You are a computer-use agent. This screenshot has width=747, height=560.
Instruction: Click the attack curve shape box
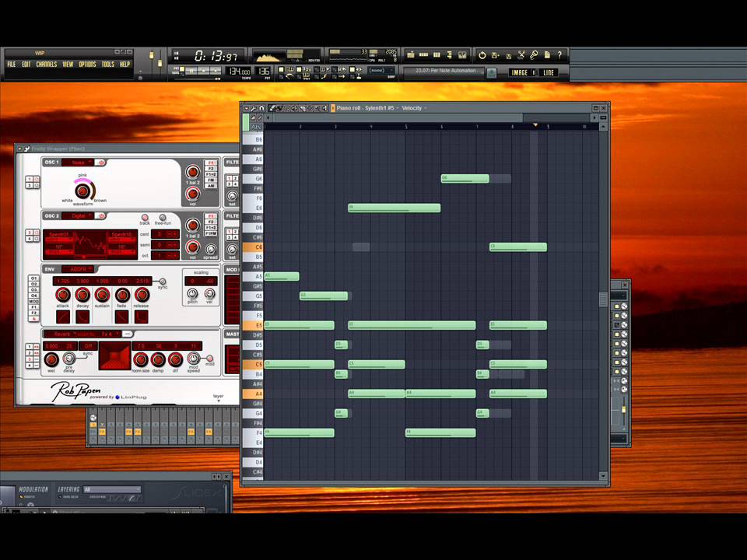63,317
